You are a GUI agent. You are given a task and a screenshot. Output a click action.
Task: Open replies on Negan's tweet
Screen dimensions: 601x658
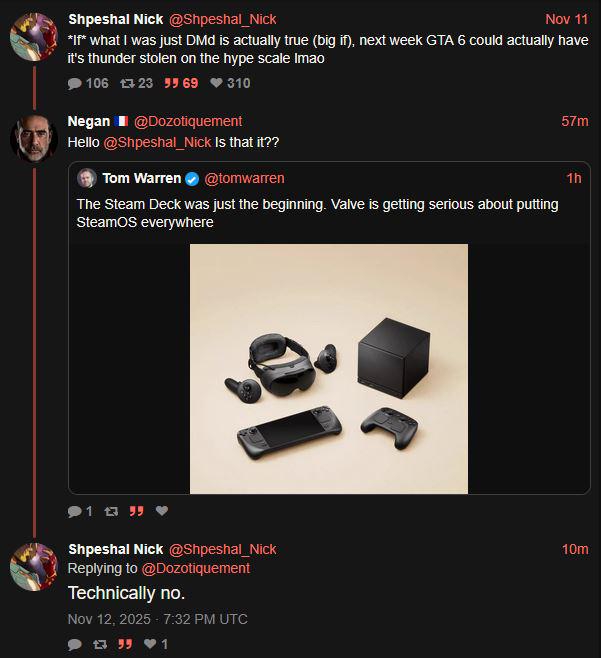[x=76, y=511]
